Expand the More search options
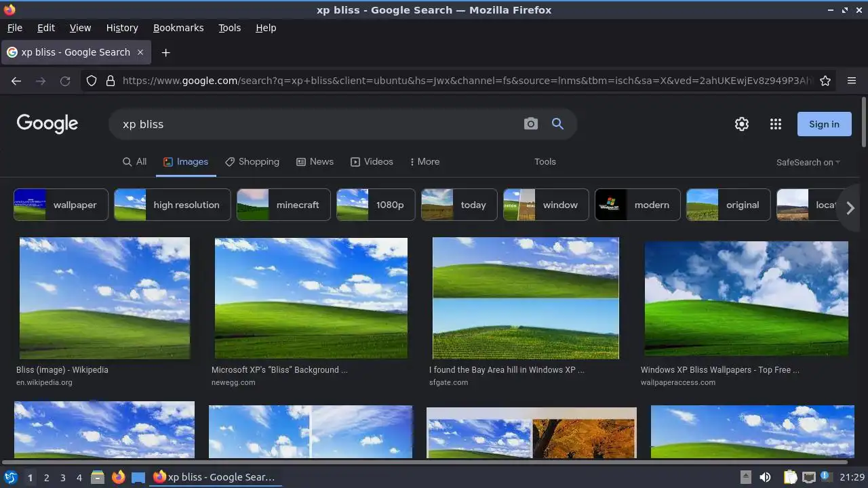Screen dimensions: 868x488 [x=425, y=161]
